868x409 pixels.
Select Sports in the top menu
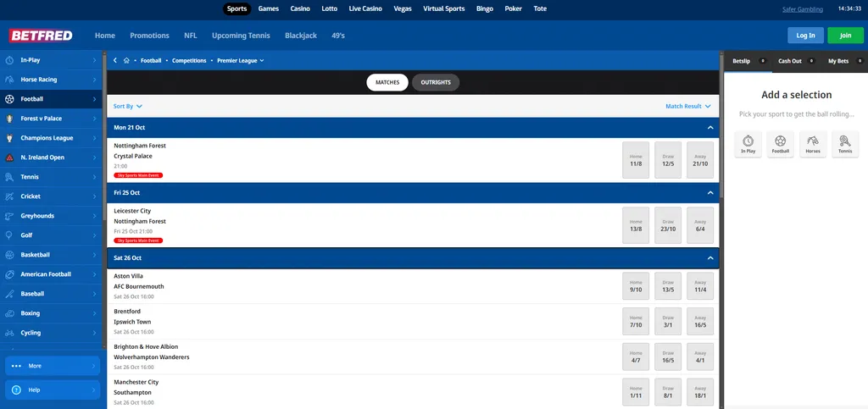pos(237,8)
